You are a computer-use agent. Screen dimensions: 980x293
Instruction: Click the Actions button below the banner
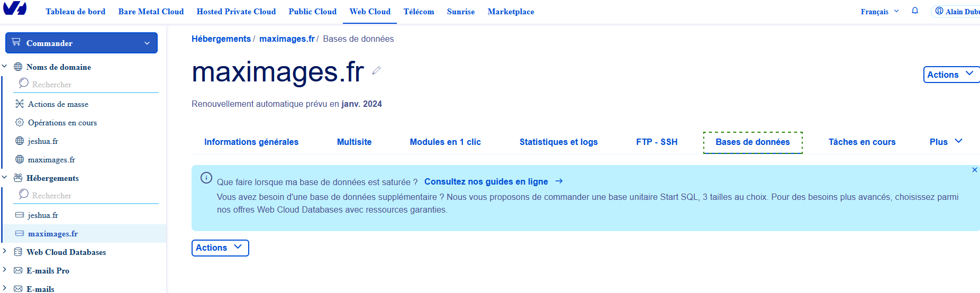click(220, 248)
